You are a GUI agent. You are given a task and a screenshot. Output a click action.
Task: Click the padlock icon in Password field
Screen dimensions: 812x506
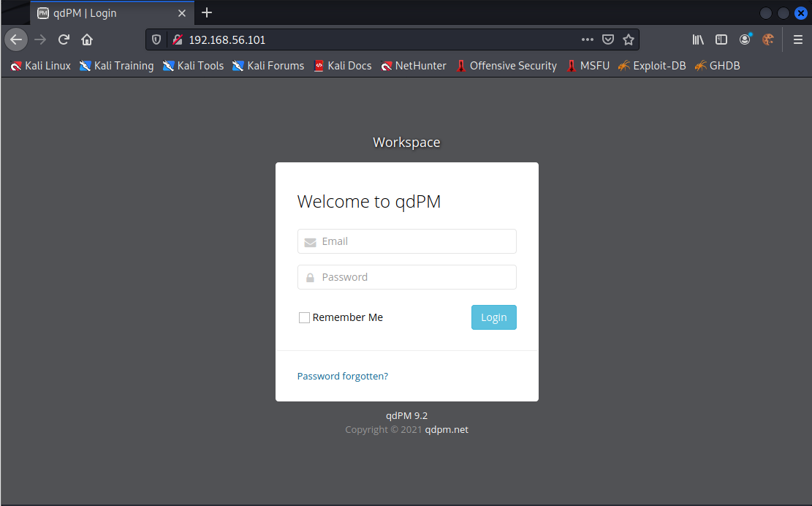point(310,278)
